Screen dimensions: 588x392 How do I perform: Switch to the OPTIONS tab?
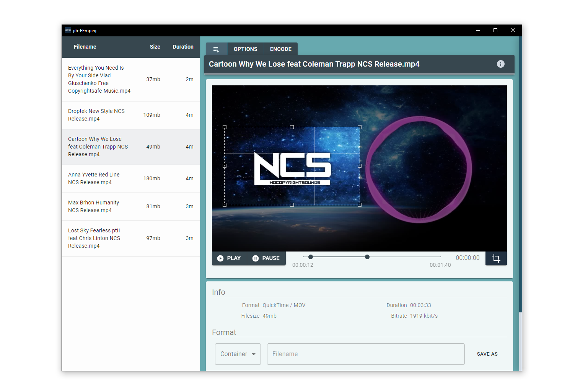245,49
